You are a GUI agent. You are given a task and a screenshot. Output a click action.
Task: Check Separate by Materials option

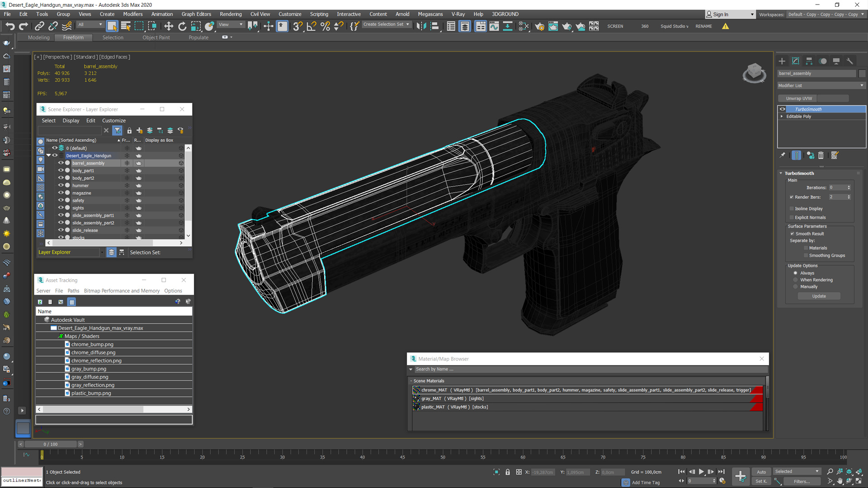[806, 248]
